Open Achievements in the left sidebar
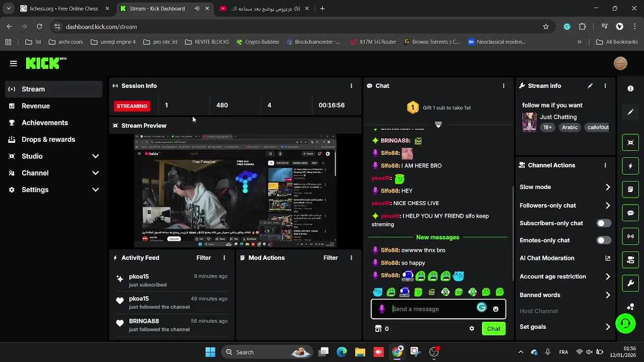This screenshot has width=644, height=362. [x=53, y=123]
